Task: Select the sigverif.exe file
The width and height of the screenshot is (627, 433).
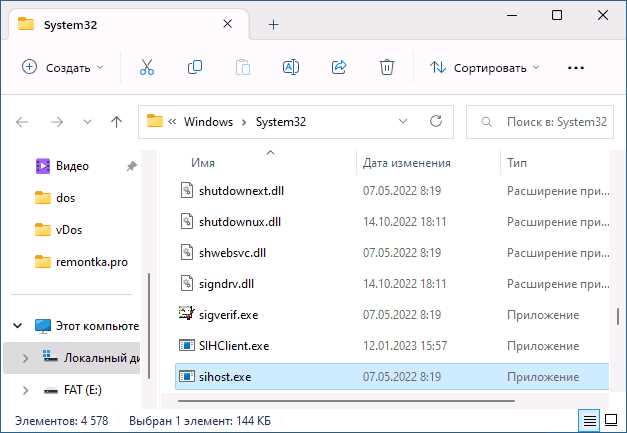Action: 392,315
